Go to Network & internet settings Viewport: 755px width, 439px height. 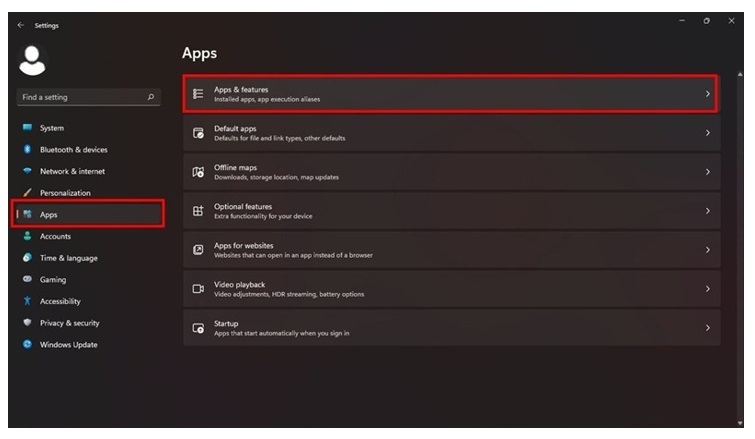(x=72, y=171)
